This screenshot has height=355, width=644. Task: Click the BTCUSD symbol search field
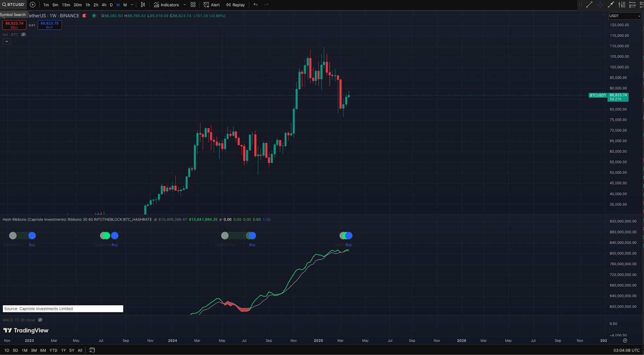tap(13, 5)
